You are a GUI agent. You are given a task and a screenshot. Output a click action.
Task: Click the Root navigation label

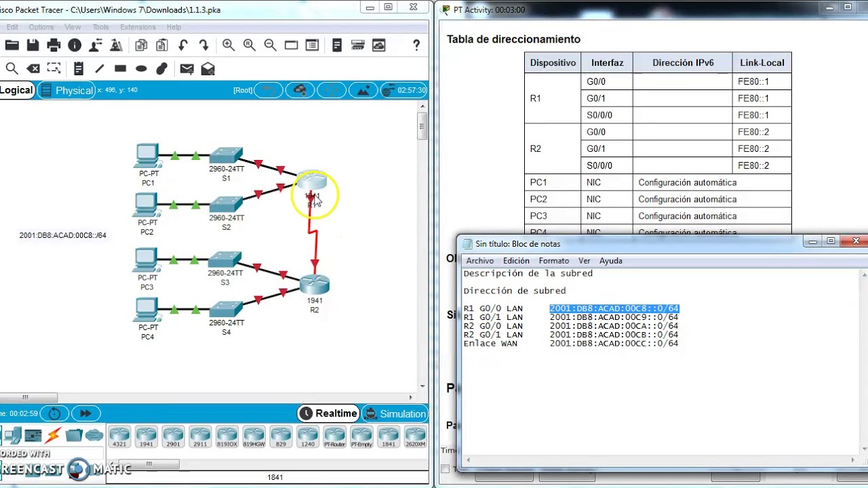coord(243,90)
